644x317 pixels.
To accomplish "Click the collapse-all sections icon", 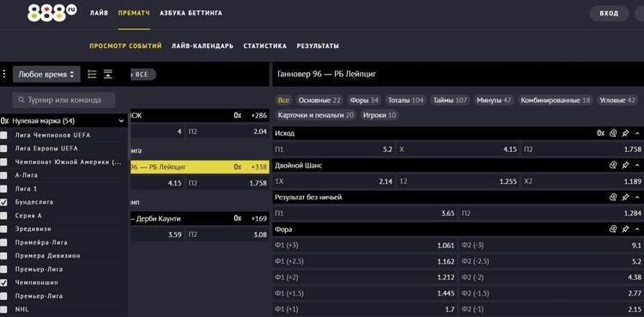I will coord(108,75).
